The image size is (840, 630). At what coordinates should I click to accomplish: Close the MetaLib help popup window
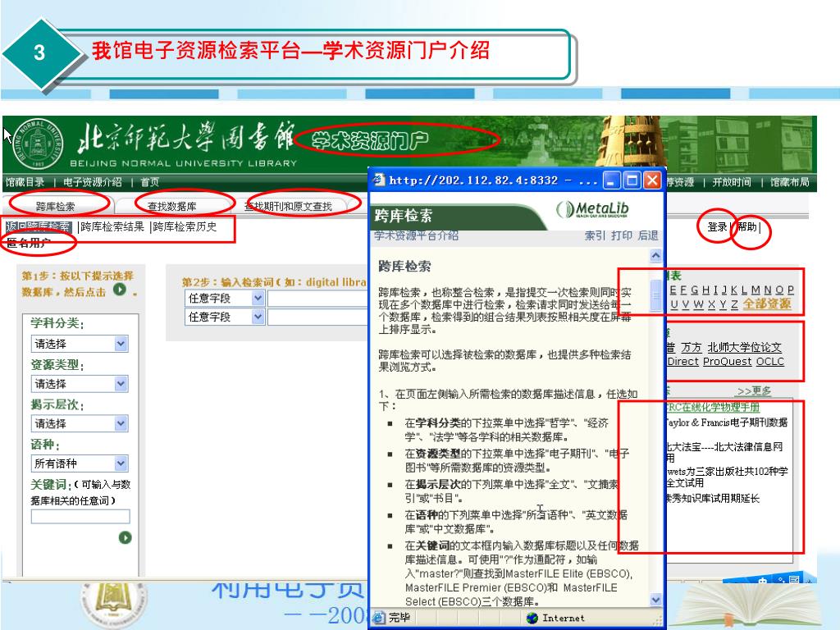[x=652, y=180]
